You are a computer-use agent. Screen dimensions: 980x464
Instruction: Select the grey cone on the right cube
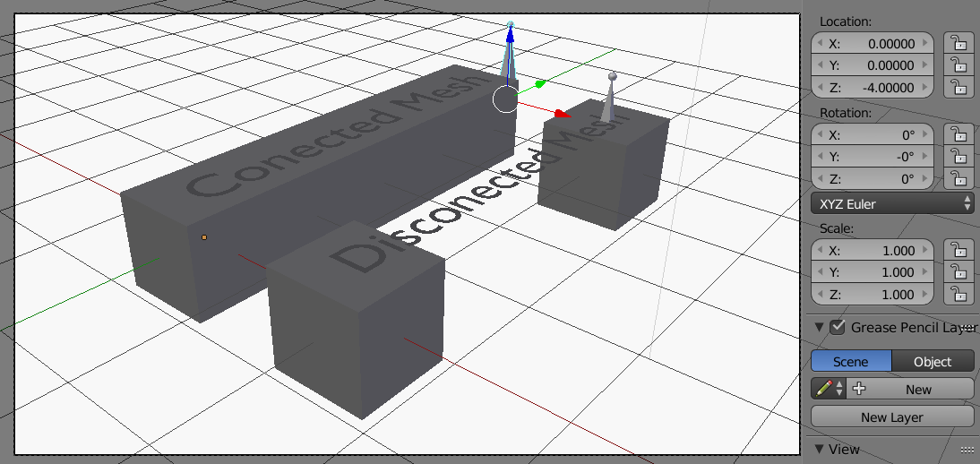click(609, 99)
